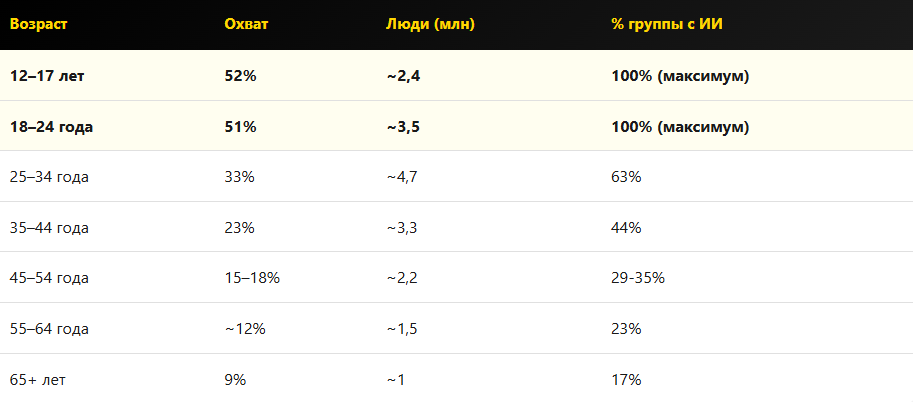Click the % группы с ИИ header
This screenshot has width=913, height=402.
tap(666, 23)
